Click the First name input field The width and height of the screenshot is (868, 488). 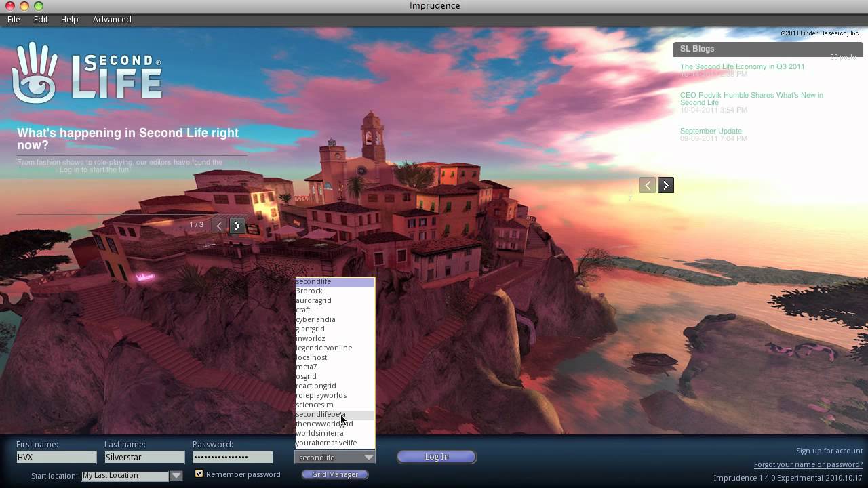pos(56,457)
